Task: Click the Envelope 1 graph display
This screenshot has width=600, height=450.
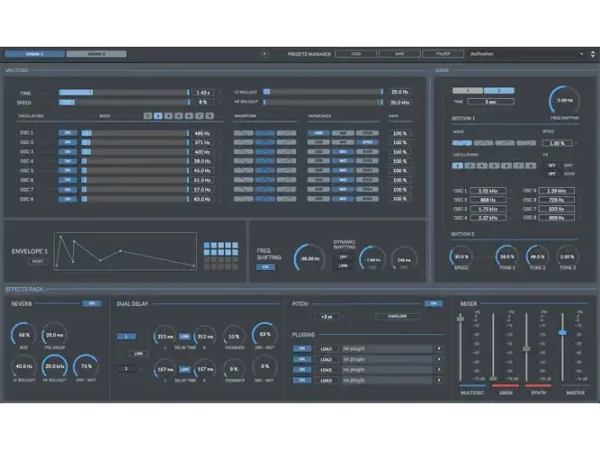Action: coord(126,251)
